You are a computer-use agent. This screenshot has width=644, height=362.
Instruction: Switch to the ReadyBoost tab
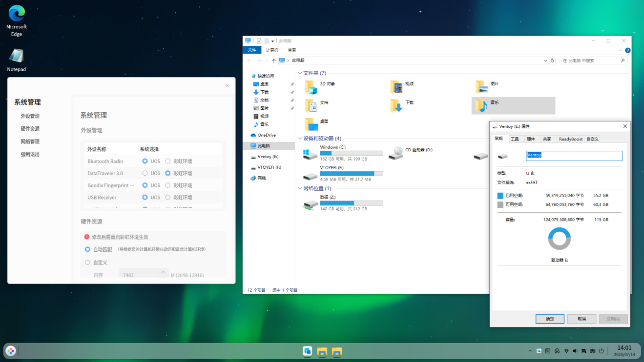coord(570,139)
